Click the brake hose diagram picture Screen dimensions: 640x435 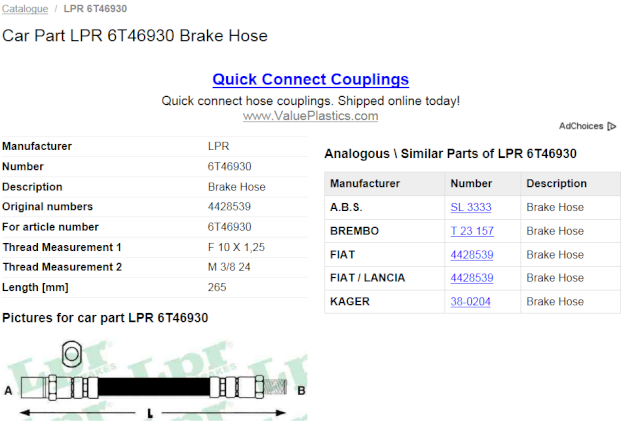[x=155, y=380]
